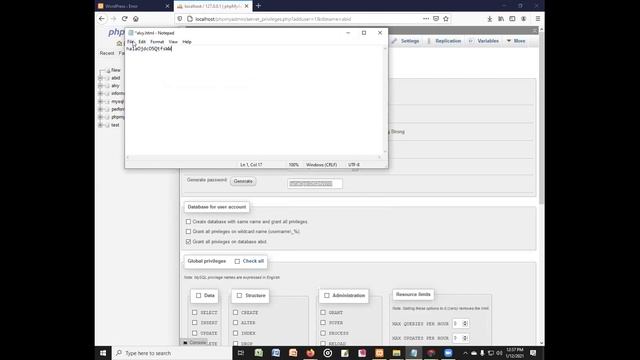Image resolution: width=640 pixels, height=360 pixels.
Task: Expand the test database tree node
Action: tap(100, 125)
